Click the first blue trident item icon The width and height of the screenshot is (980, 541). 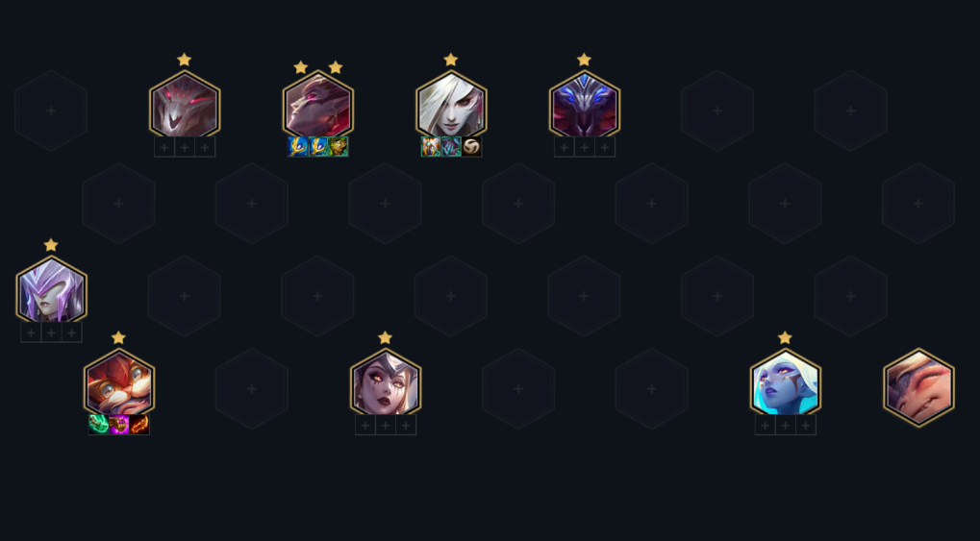pyautogui.click(x=298, y=147)
